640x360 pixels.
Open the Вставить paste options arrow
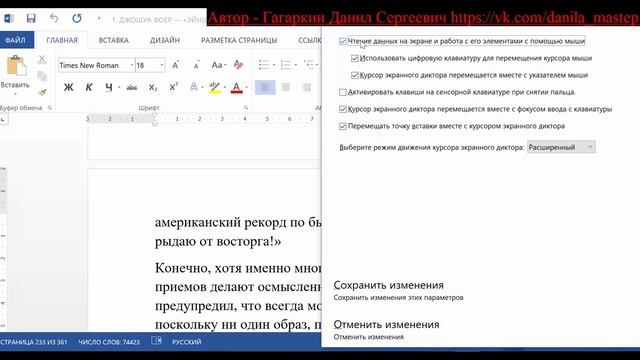point(16,94)
